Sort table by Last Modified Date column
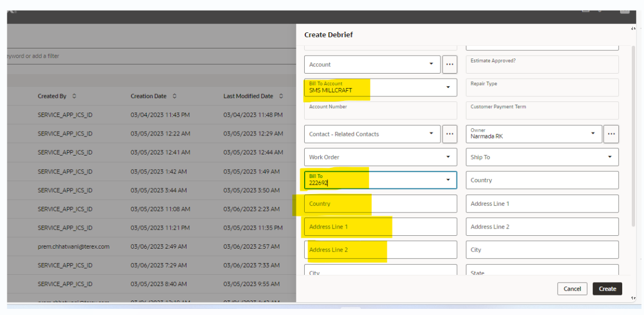 (281, 96)
